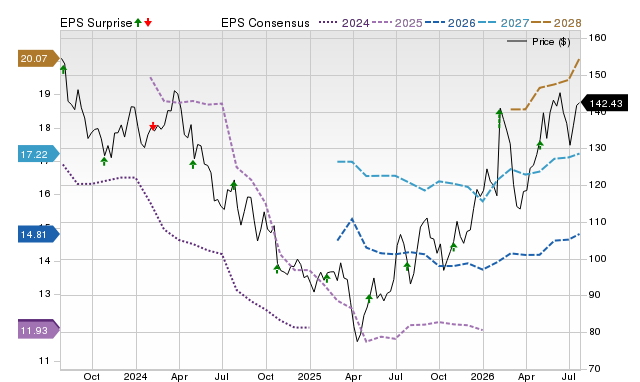Click the 110 price axis label
This screenshot has width=640, height=382.
click(597, 222)
